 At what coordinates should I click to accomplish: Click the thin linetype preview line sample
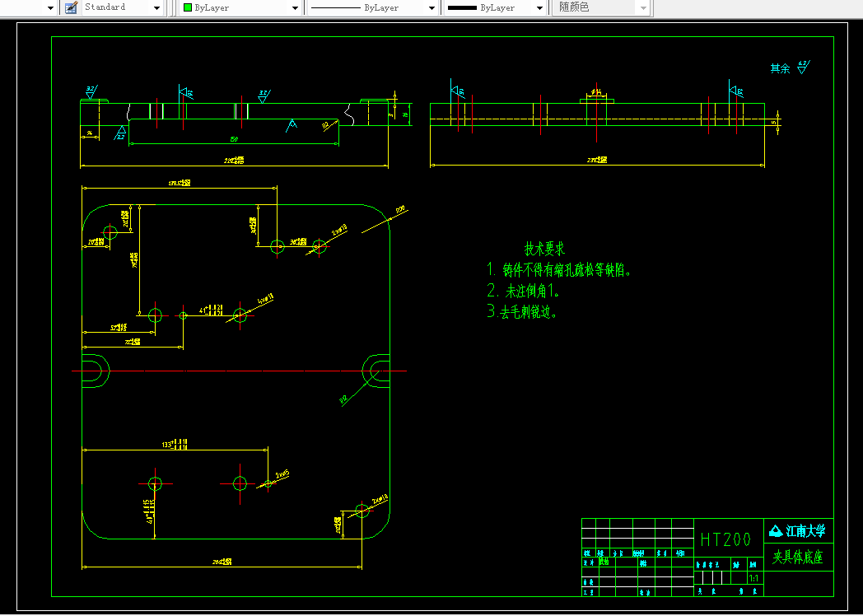[335, 7]
